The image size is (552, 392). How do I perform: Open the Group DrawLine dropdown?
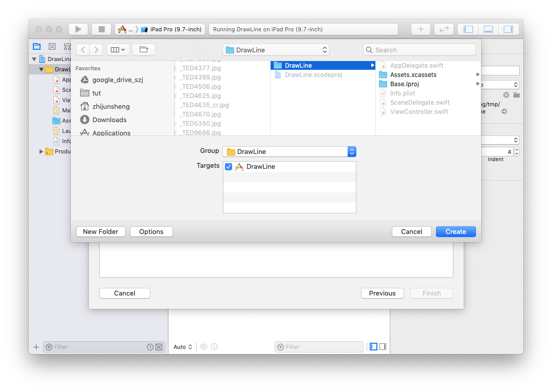(x=290, y=152)
